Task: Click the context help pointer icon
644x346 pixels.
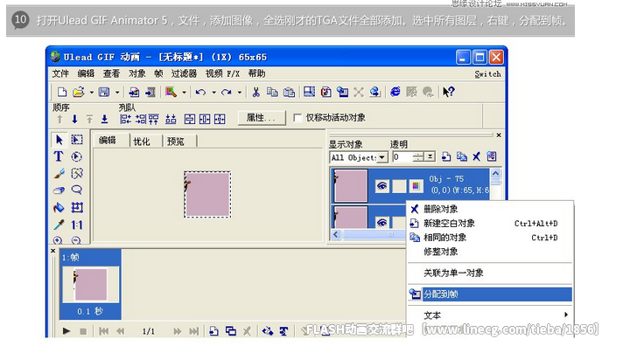Action: [448, 92]
